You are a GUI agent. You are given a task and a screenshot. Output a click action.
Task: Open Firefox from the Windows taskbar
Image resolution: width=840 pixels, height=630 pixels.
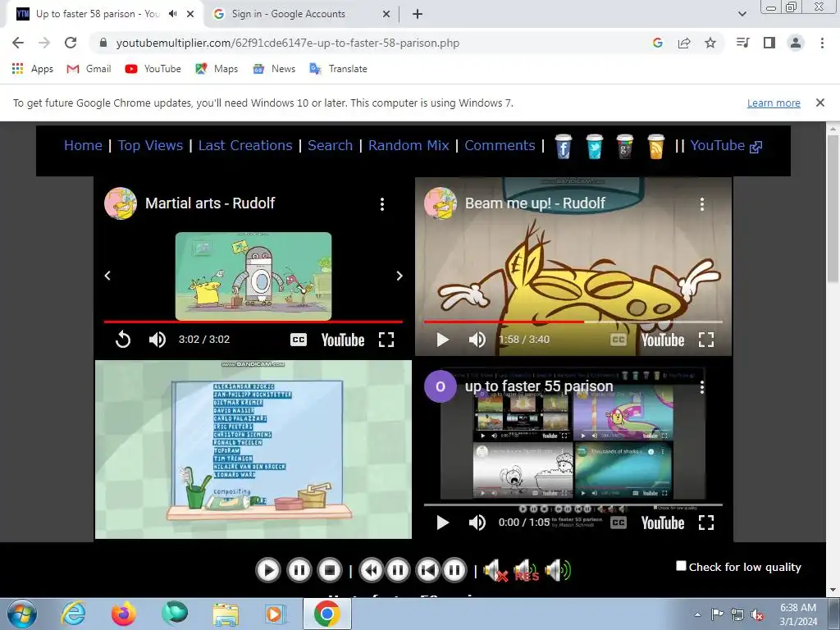124,614
